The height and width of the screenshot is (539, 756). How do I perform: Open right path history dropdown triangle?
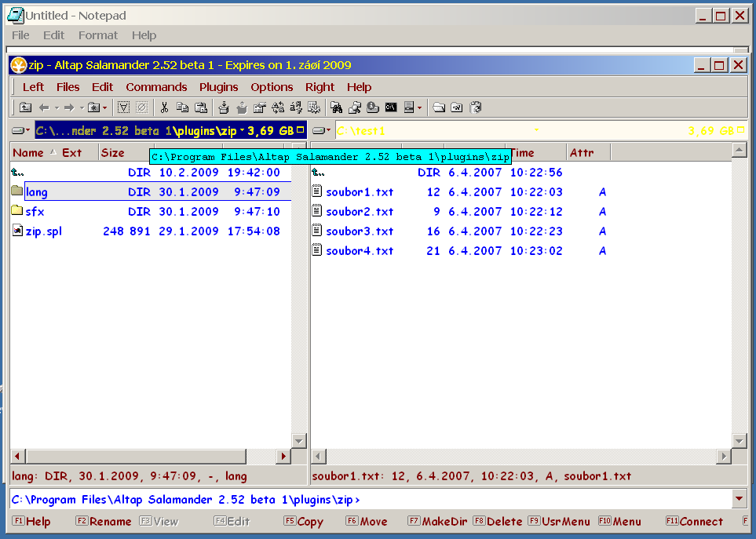point(536,130)
